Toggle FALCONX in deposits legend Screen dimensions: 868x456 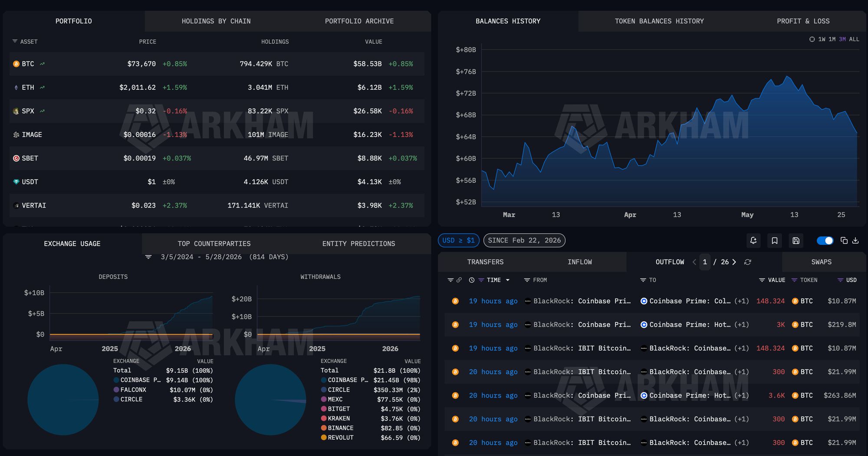coord(130,390)
